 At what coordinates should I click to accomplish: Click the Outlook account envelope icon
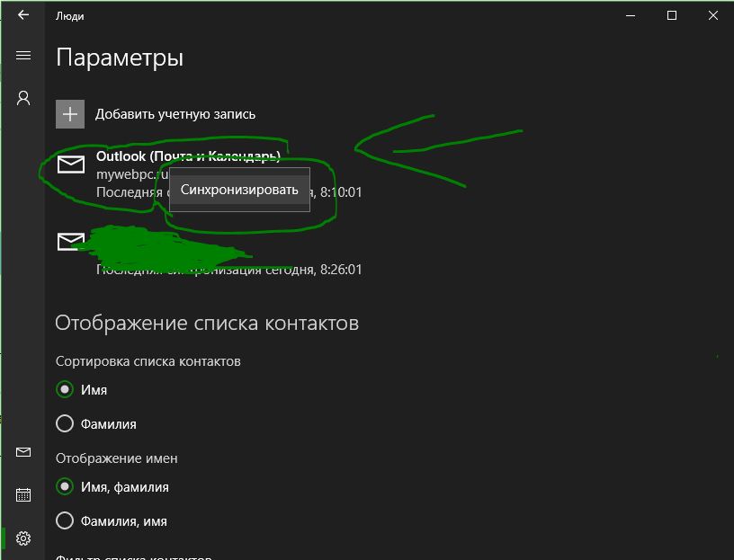click(x=71, y=164)
